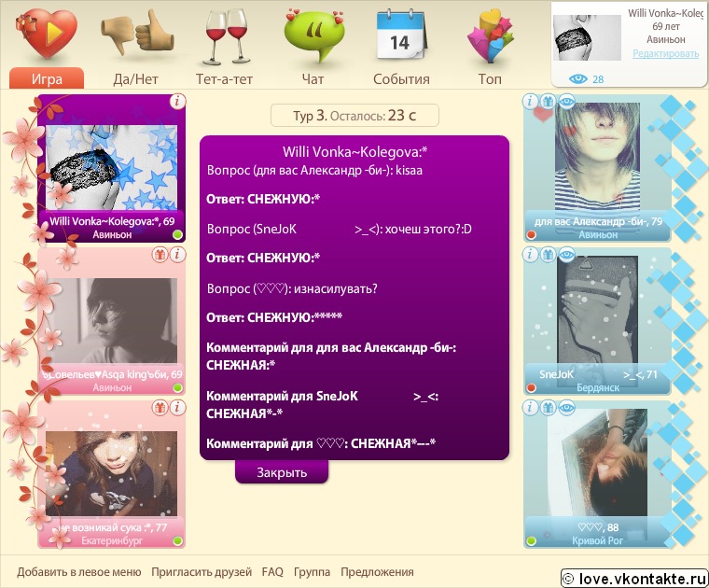Toggle eye icon on SneJoK card

(x=566, y=254)
